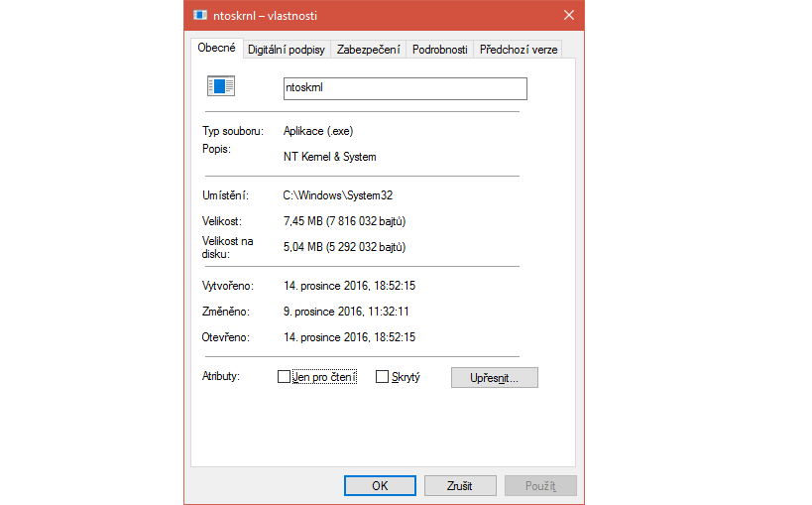Click the Otevřeno date value
This screenshot has width=812, height=505.
coord(349,337)
